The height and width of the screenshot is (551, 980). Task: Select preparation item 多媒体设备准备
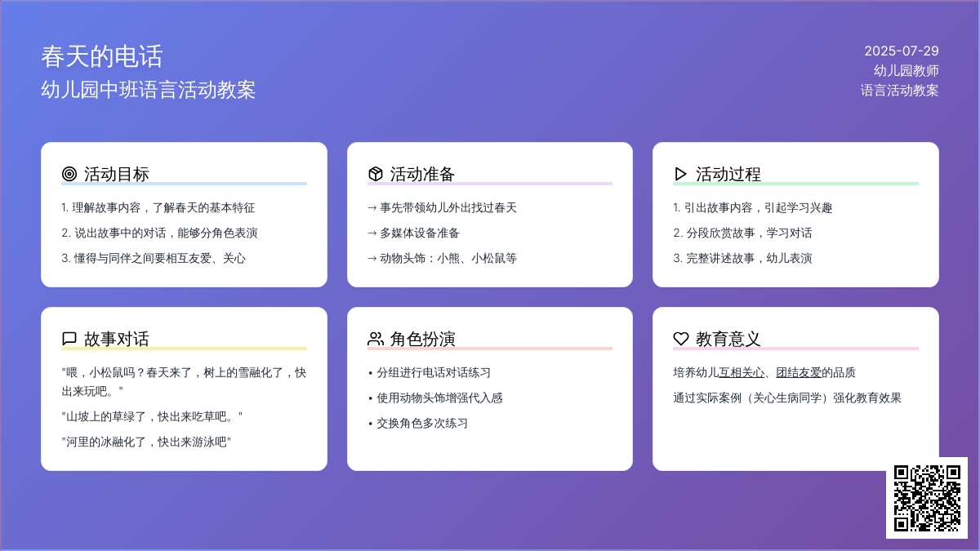(x=413, y=233)
